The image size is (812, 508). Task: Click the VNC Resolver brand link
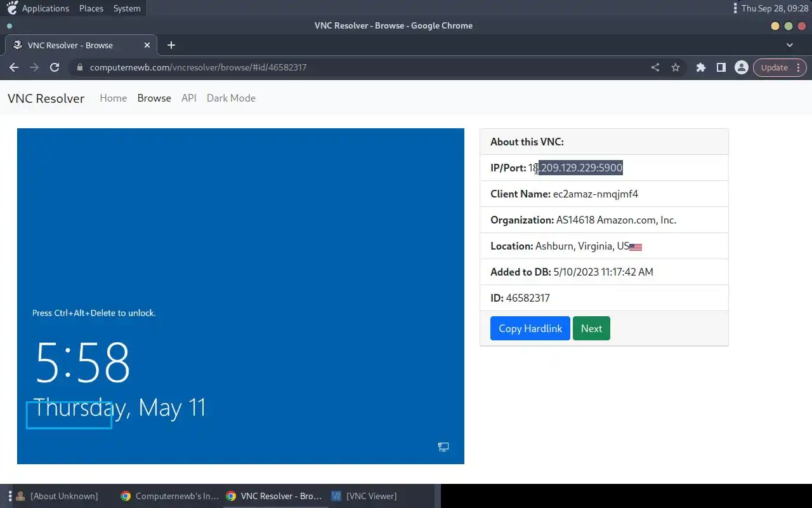pyautogui.click(x=46, y=98)
